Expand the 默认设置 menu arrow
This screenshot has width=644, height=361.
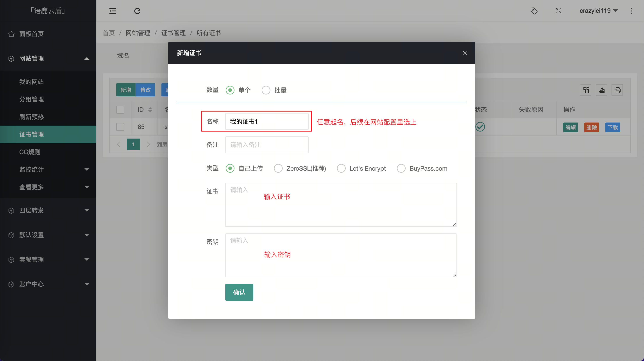click(x=87, y=235)
